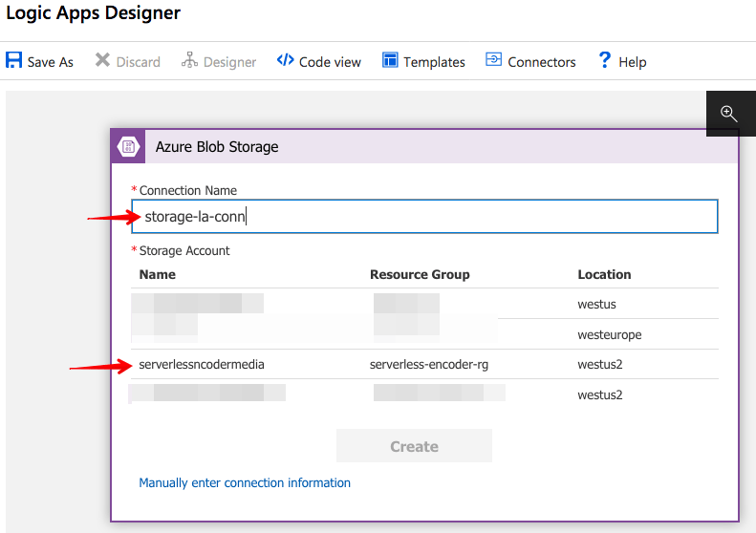Click the Location column header
Screen dimensions: 756x533
(604, 274)
